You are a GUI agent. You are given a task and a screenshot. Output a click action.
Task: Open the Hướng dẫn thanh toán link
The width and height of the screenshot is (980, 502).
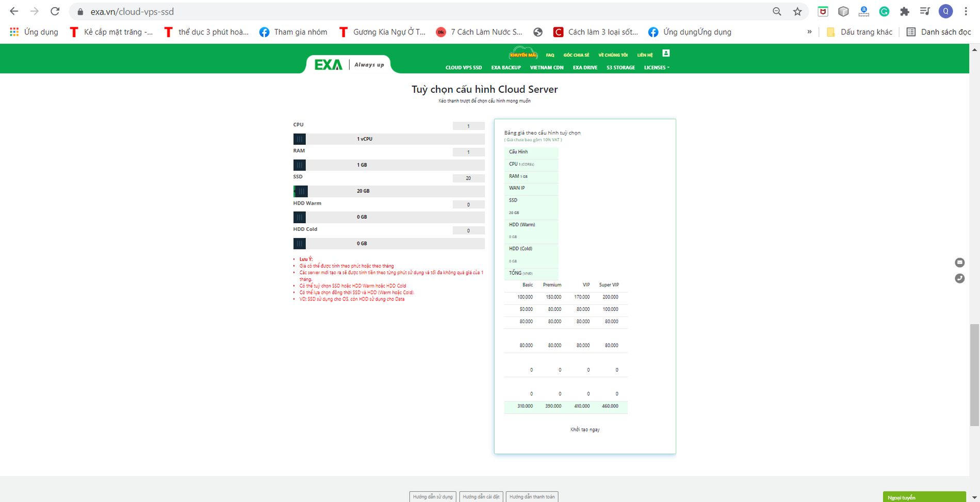(532, 496)
